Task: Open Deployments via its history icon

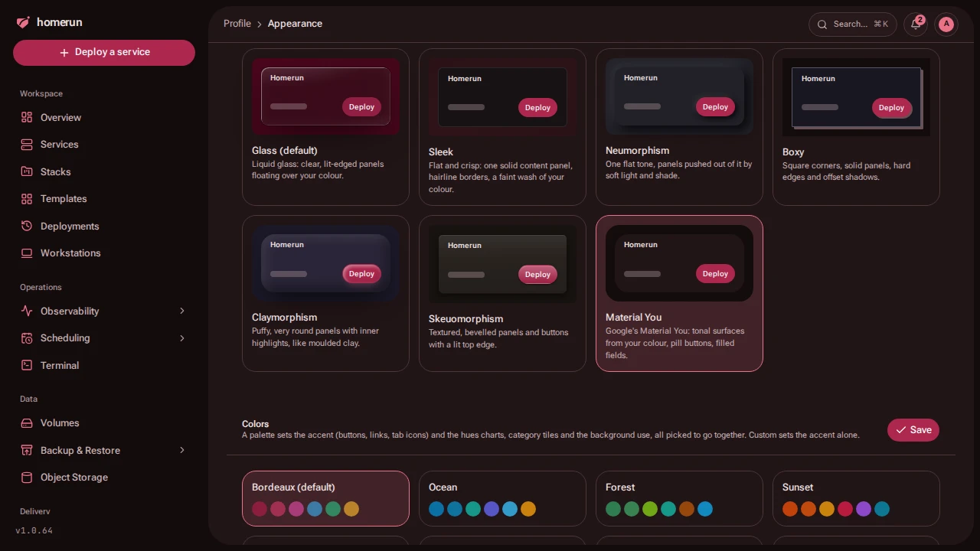Action: click(x=27, y=226)
